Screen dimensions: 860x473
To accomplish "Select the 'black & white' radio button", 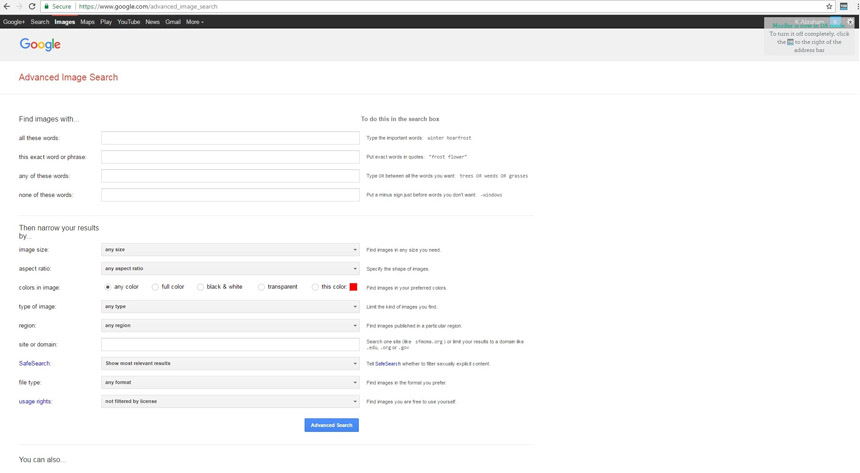I will [200, 287].
